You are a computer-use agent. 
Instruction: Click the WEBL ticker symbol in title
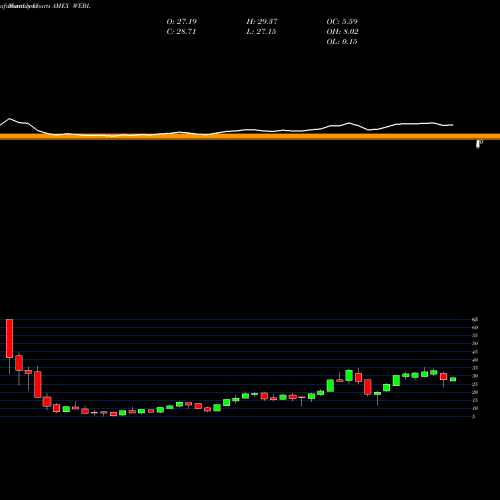81,6
